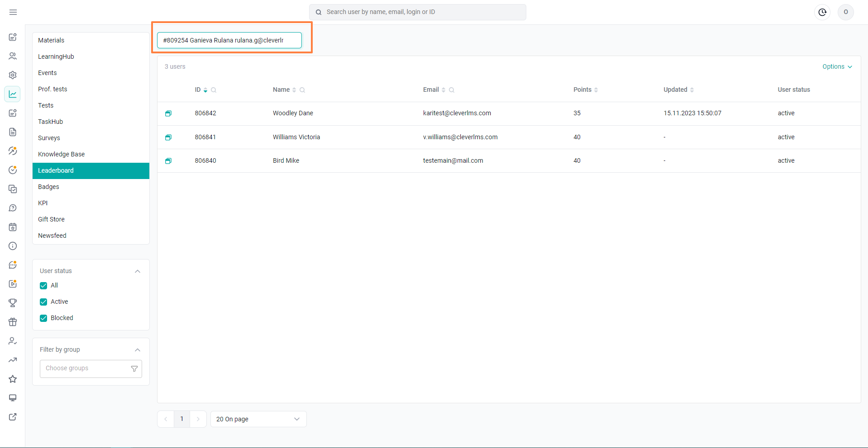Open the Gift Store menu item
This screenshot has height=448, width=868.
coord(91,219)
